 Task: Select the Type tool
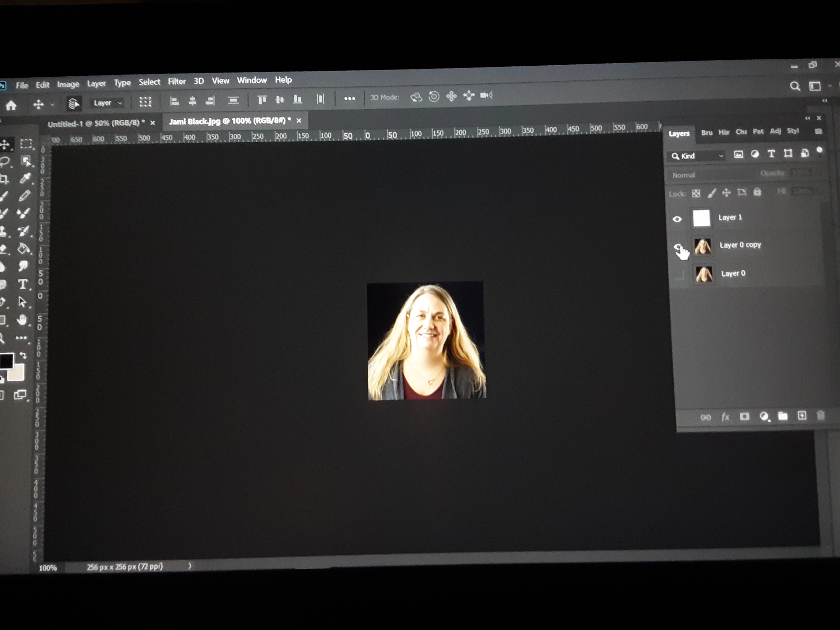click(22, 284)
